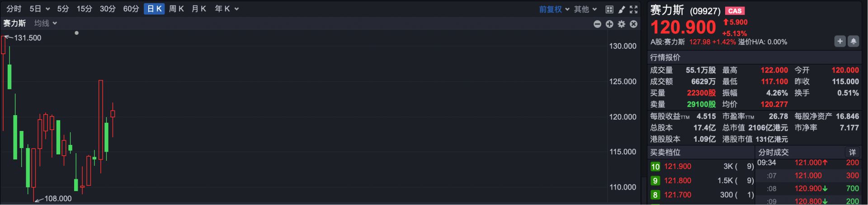This screenshot has height=205, width=868.
Task: Zoom out the K-line chart
Action: [597, 24]
